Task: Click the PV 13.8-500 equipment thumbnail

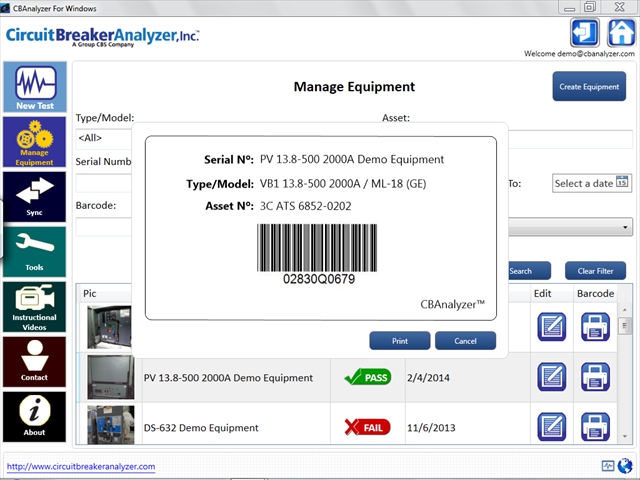Action: click(x=111, y=377)
